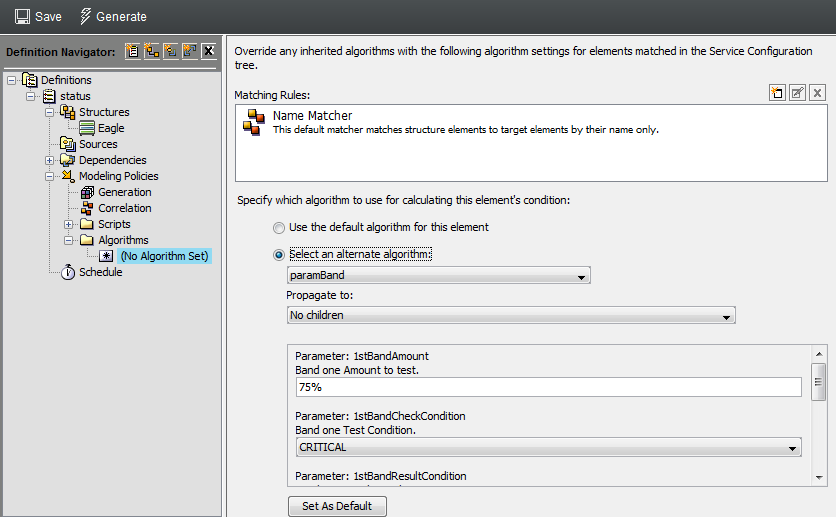Click the Scripts folder icon
This screenshot has width=837, height=517.
[86, 224]
